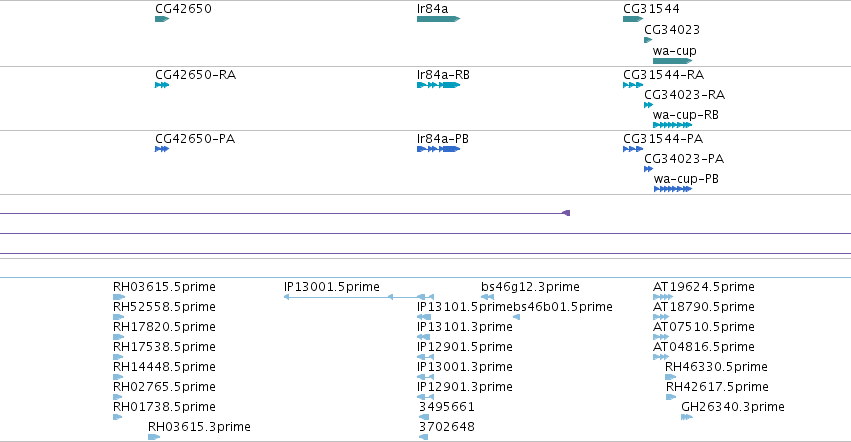
Task: Click the wa-cup-RB transcript feature
Action: (672, 125)
